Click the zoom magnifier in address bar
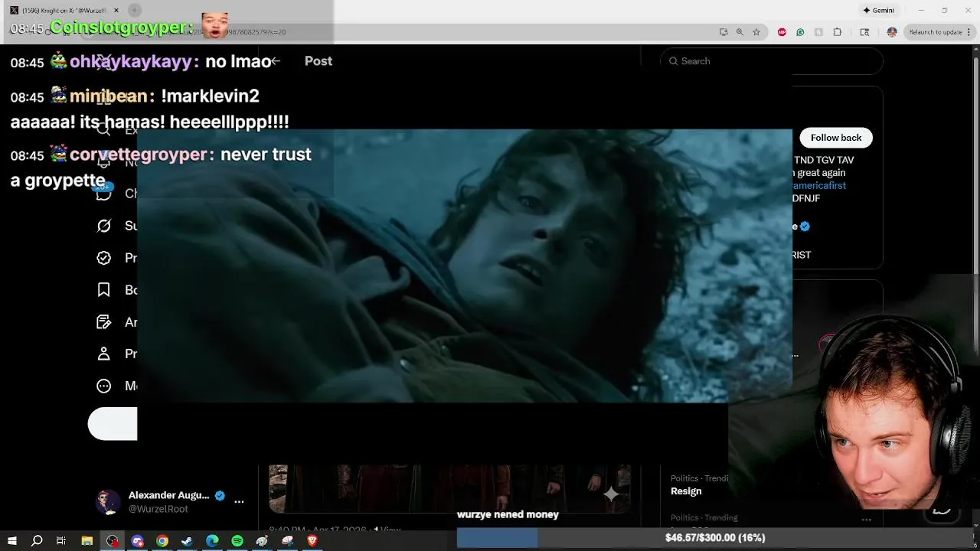This screenshot has height=551, width=980. pyautogui.click(x=740, y=32)
